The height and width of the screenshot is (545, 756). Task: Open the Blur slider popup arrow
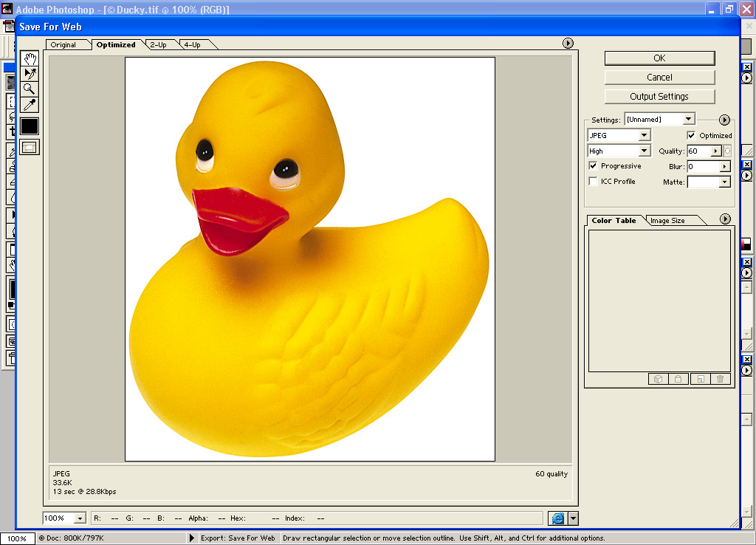[x=724, y=166]
